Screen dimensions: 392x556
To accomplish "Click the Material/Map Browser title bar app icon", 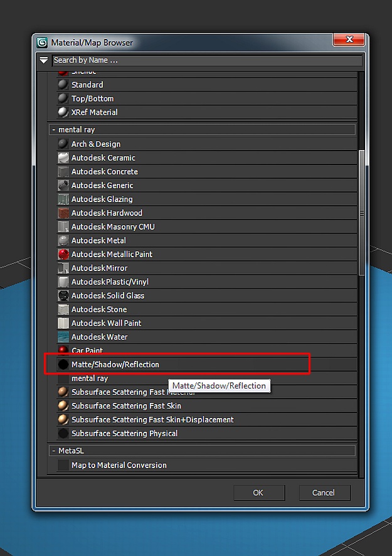I will pos(42,43).
